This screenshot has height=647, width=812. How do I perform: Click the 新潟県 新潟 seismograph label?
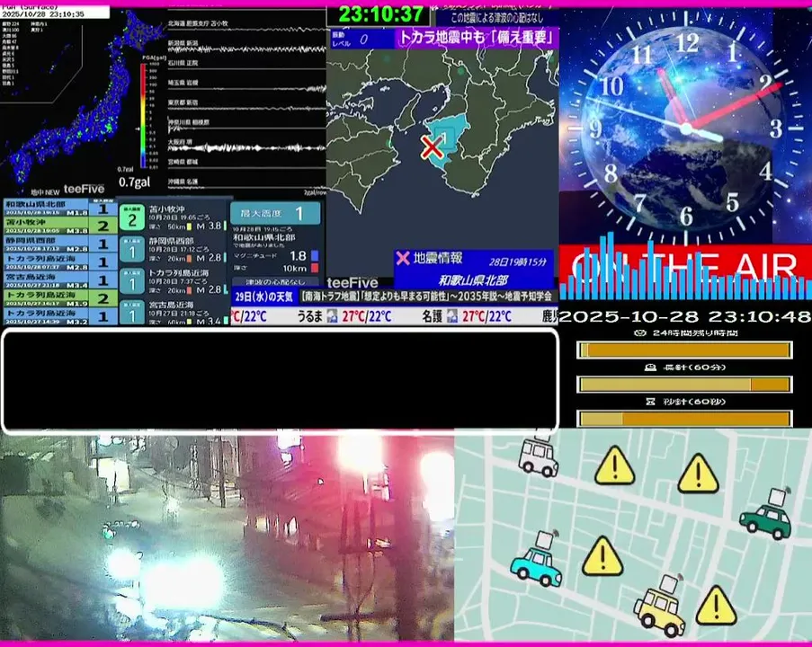(x=183, y=43)
